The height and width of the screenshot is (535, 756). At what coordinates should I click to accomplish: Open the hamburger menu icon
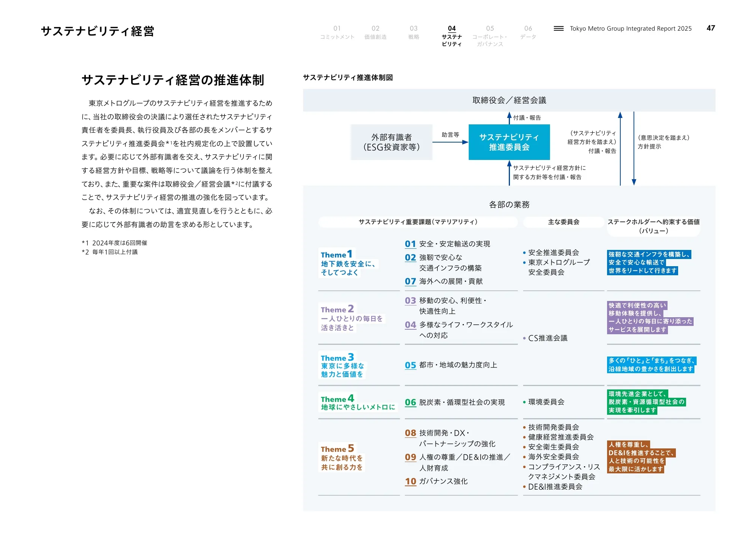point(558,28)
